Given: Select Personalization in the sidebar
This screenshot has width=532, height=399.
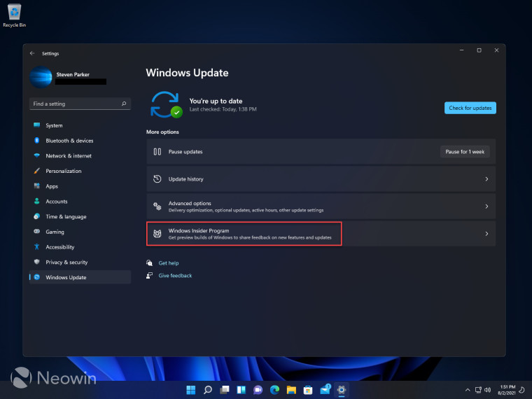Looking at the screenshot, I should pyautogui.click(x=80, y=171).
